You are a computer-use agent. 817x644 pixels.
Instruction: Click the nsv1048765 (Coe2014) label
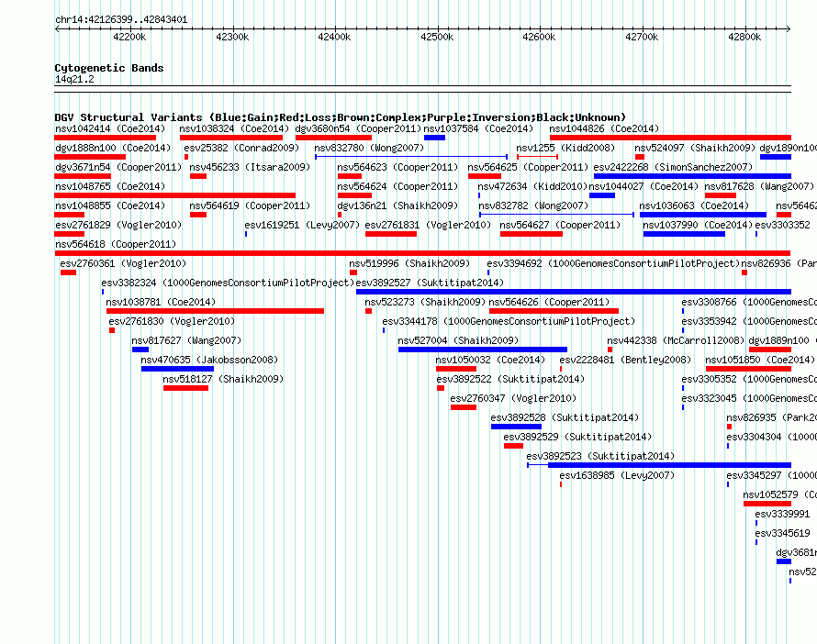tap(110, 186)
